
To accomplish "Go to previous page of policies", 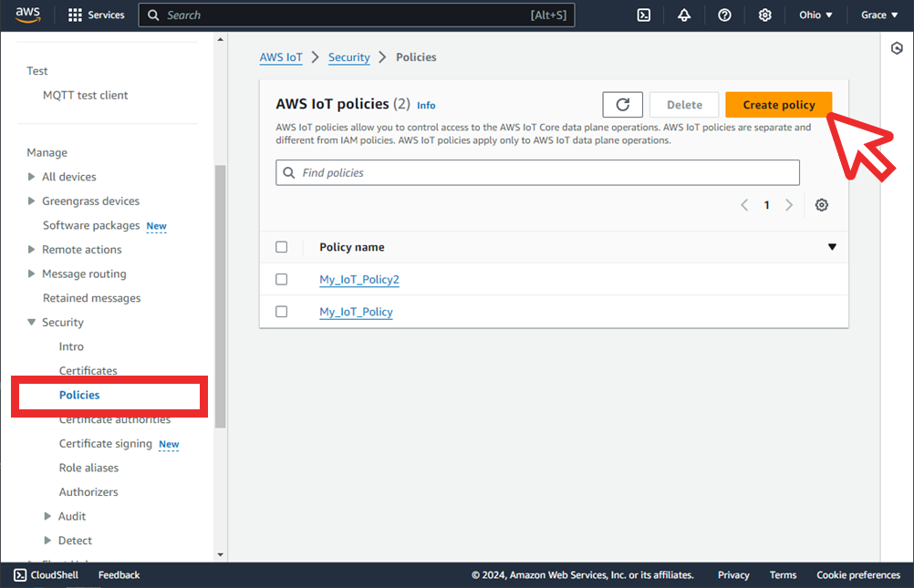I will [x=744, y=205].
